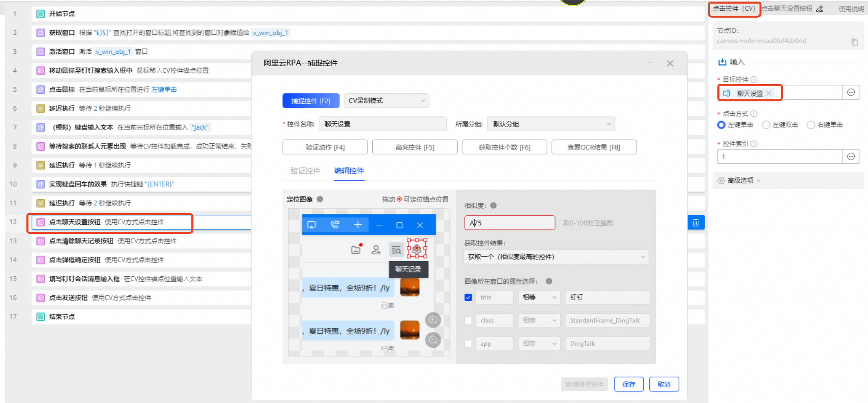
Task: Click the 捕捉控件 [F2] button
Action: pyautogui.click(x=311, y=101)
